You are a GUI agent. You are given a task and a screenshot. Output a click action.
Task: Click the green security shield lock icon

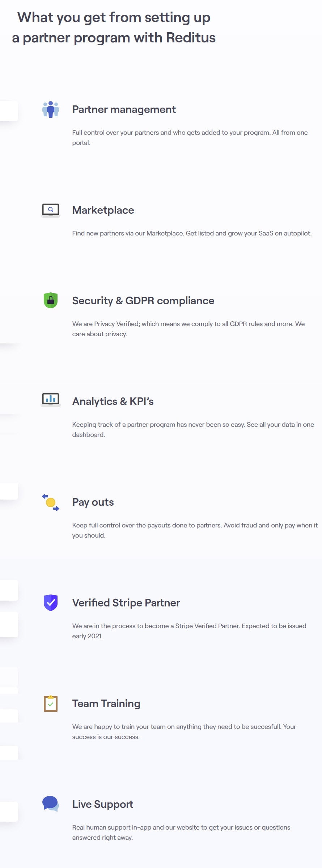coord(51,300)
